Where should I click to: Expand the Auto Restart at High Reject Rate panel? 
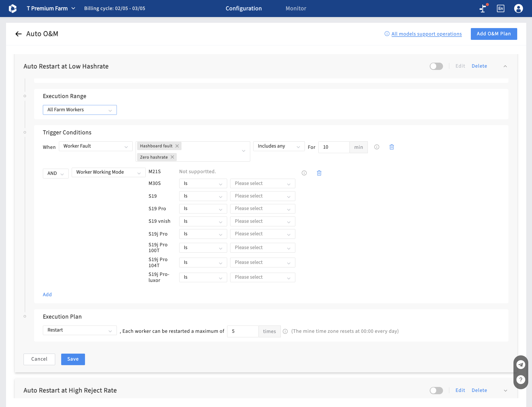[505, 390]
